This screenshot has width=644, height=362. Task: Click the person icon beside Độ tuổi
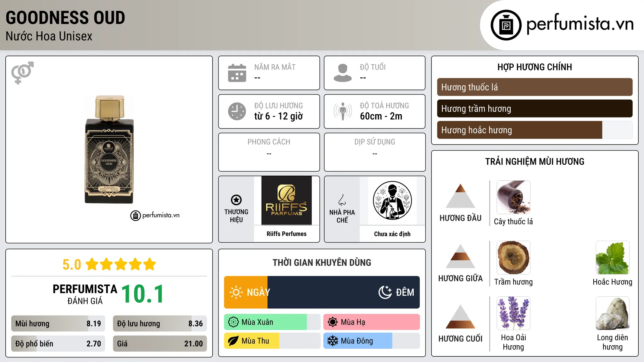[342, 73]
